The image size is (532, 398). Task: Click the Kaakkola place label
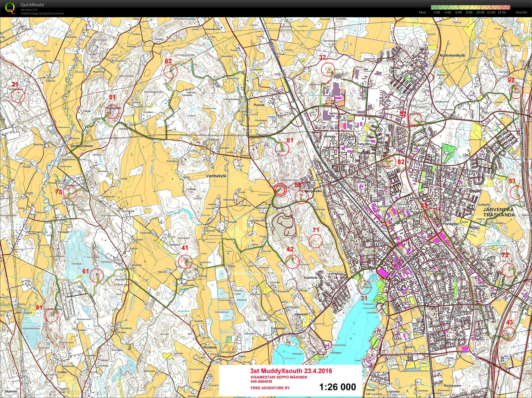coord(311,277)
